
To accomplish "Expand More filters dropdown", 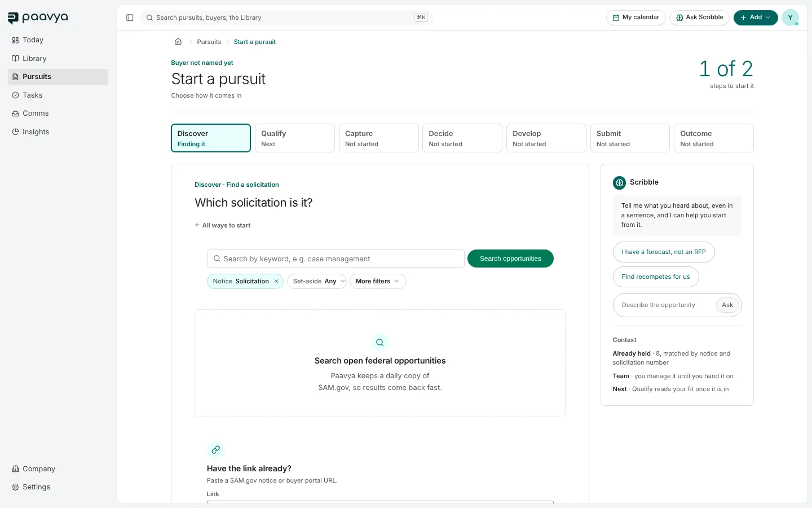I will pos(378,281).
